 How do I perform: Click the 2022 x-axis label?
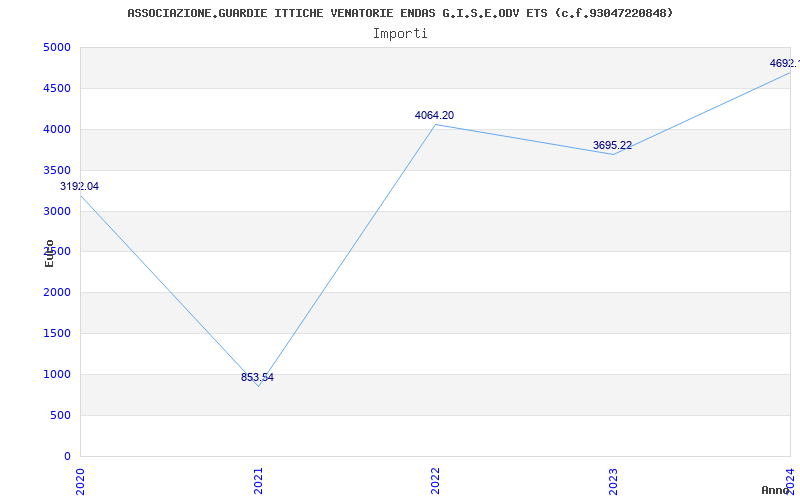[x=435, y=481]
